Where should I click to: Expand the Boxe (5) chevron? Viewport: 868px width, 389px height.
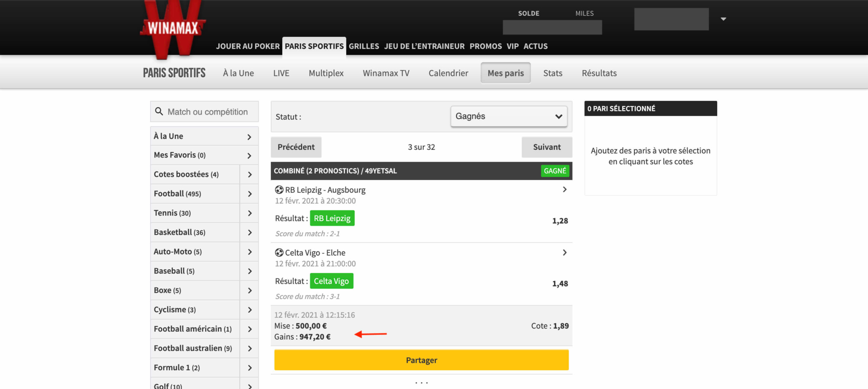point(249,291)
